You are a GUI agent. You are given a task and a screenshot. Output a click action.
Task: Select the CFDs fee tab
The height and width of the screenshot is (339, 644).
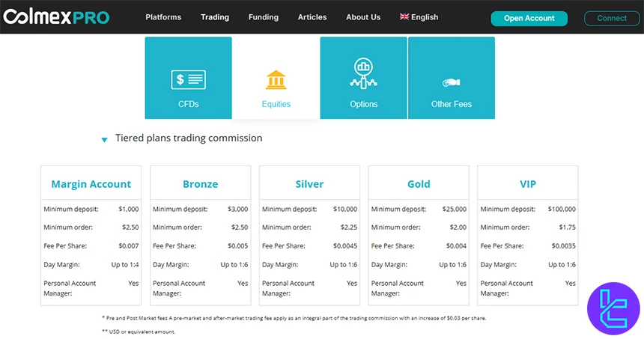(188, 78)
